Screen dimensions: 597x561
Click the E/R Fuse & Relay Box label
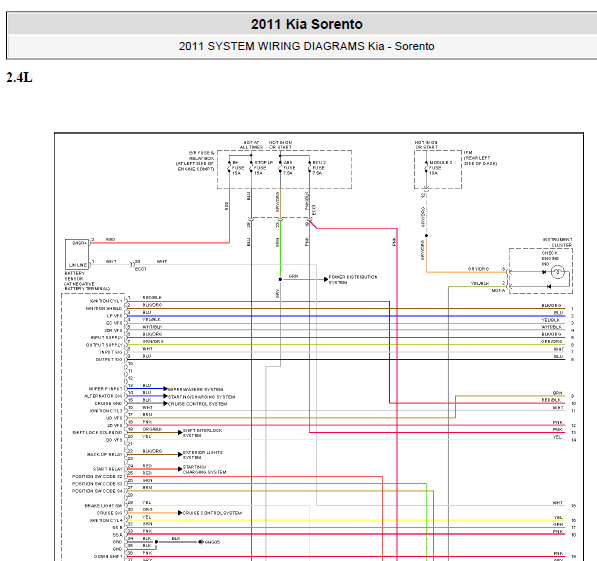(x=196, y=161)
